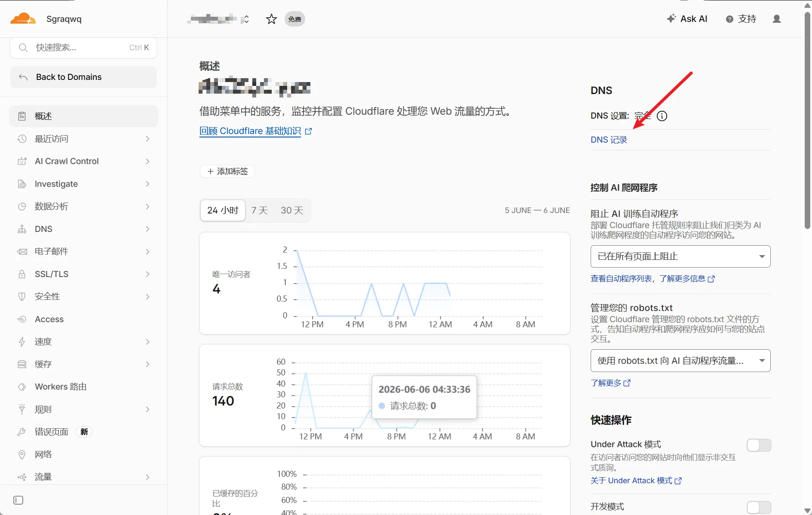Screen dimensions: 812x515
Task: Click the Investigate document icon
Action: point(22,184)
